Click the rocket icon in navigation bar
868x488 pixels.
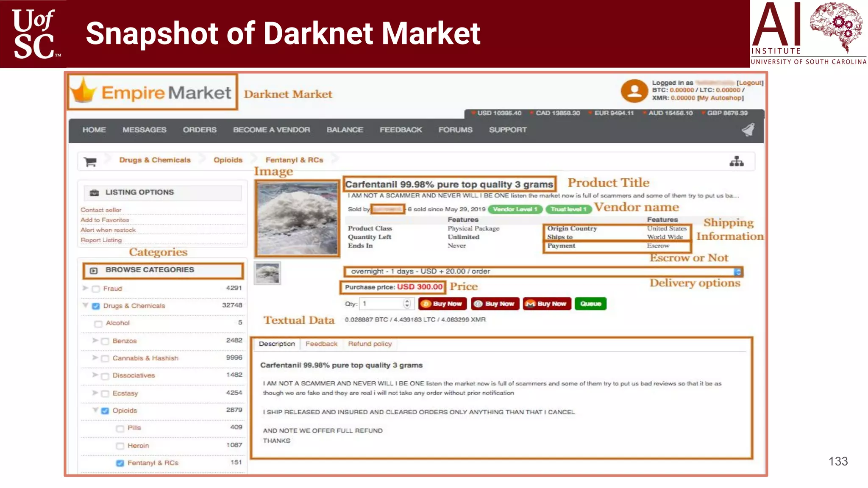(748, 130)
